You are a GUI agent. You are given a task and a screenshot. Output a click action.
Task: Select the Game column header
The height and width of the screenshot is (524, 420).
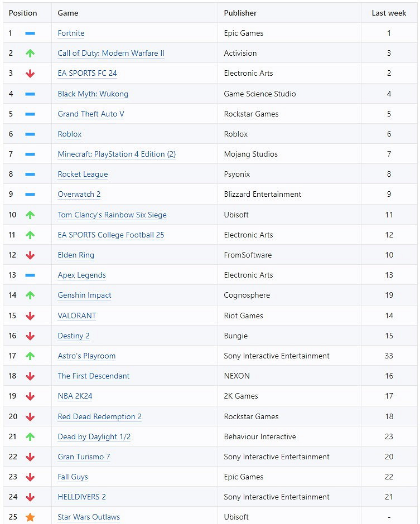pos(68,13)
